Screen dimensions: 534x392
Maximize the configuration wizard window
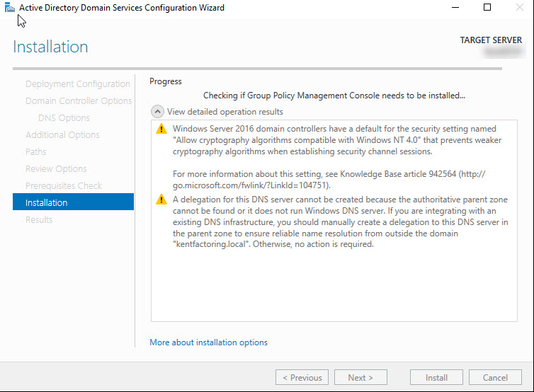[487, 8]
